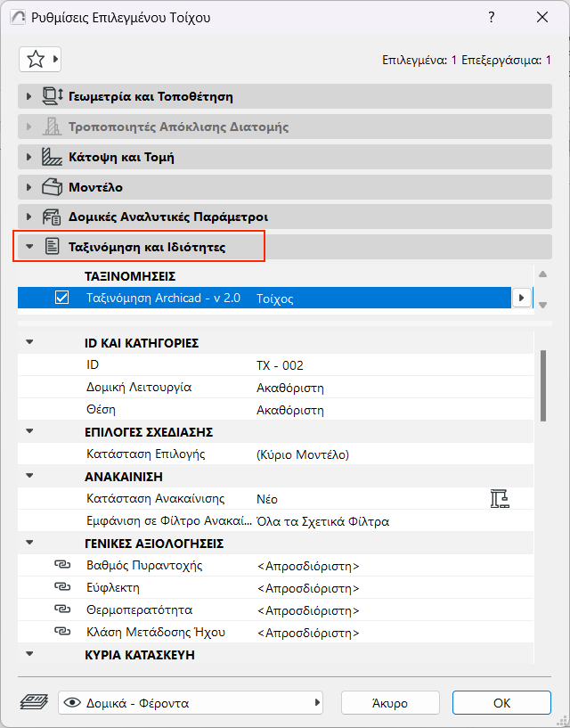Open the Δομικά - Φέροντα layer dropdown
570x728 pixels.
[x=191, y=703]
